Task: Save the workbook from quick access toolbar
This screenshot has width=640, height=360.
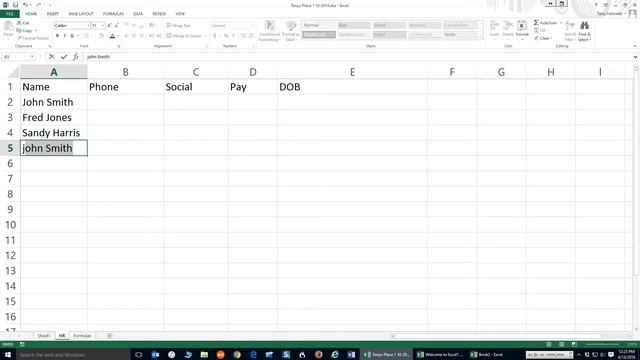Action: coord(15,5)
